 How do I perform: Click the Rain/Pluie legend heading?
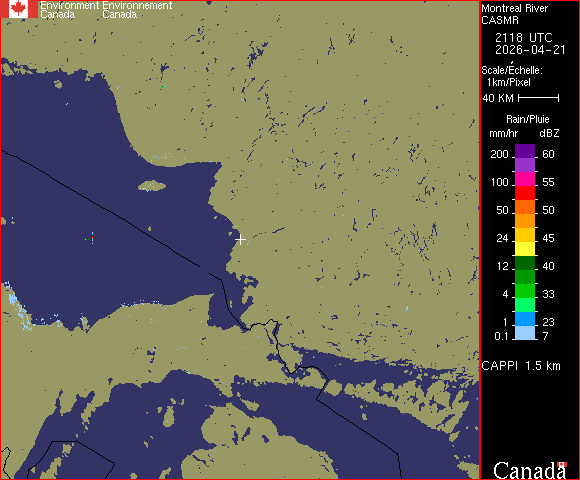pos(527,119)
